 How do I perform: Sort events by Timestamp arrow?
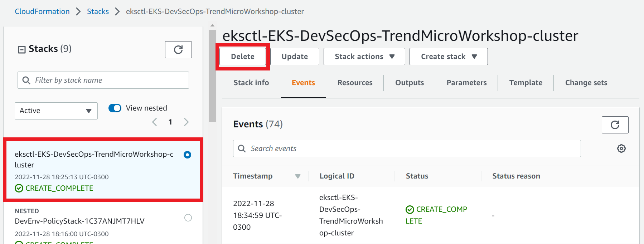click(297, 176)
